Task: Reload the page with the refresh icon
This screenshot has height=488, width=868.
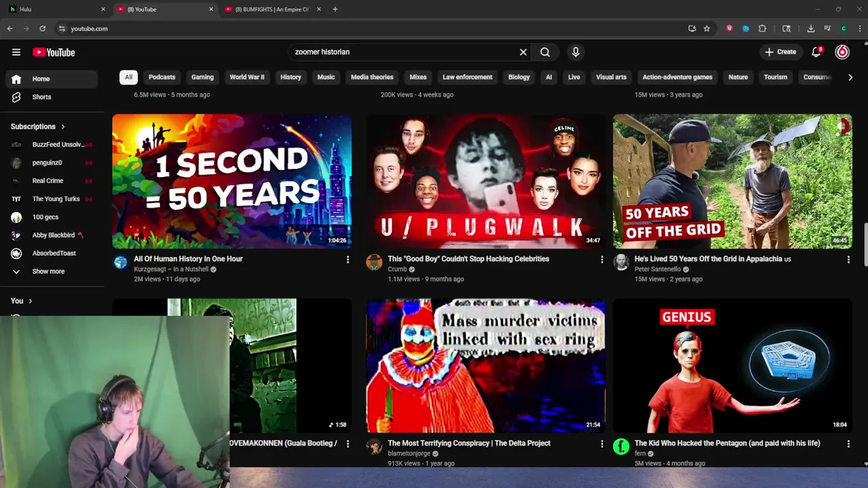Action: [x=42, y=28]
